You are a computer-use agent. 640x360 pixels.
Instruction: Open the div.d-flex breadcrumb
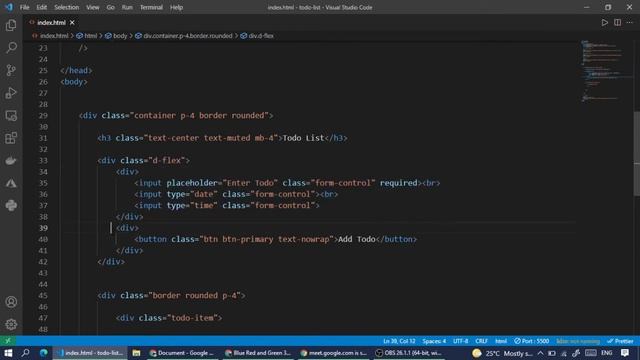click(261, 36)
